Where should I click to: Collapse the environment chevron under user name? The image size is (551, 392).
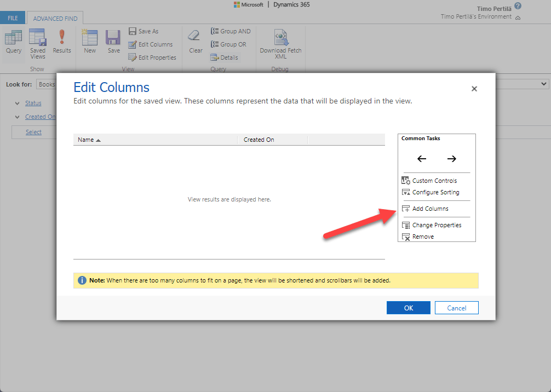point(518,18)
